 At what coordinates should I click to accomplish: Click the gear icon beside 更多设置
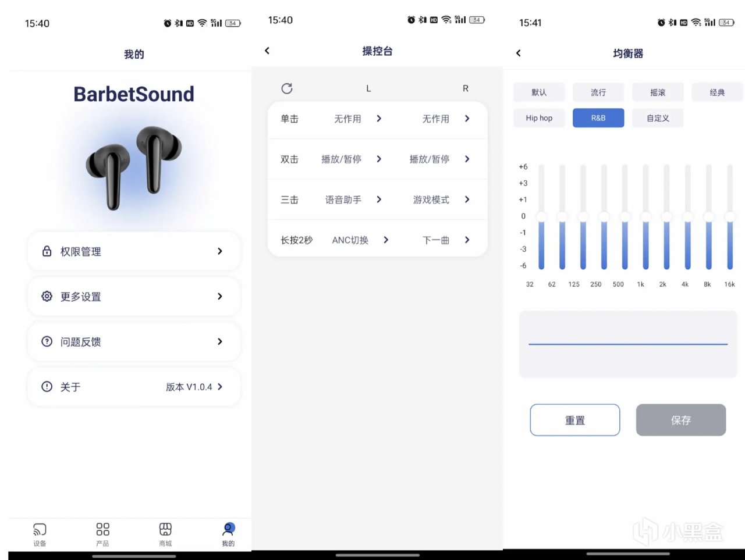(x=47, y=297)
